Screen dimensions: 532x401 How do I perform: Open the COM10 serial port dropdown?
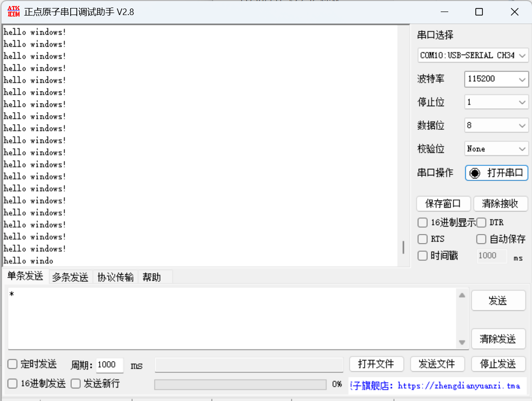[x=473, y=55]
